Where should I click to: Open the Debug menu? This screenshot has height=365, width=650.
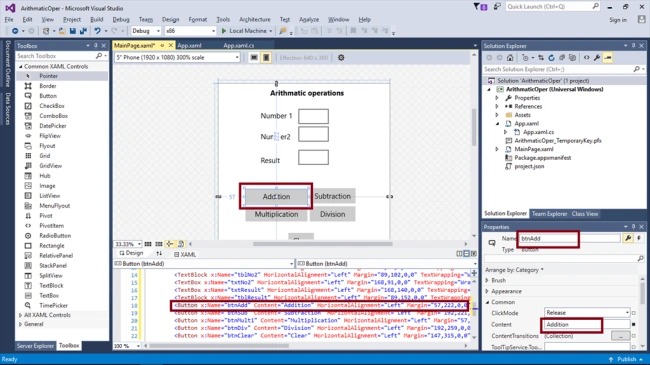pos(121,19)
